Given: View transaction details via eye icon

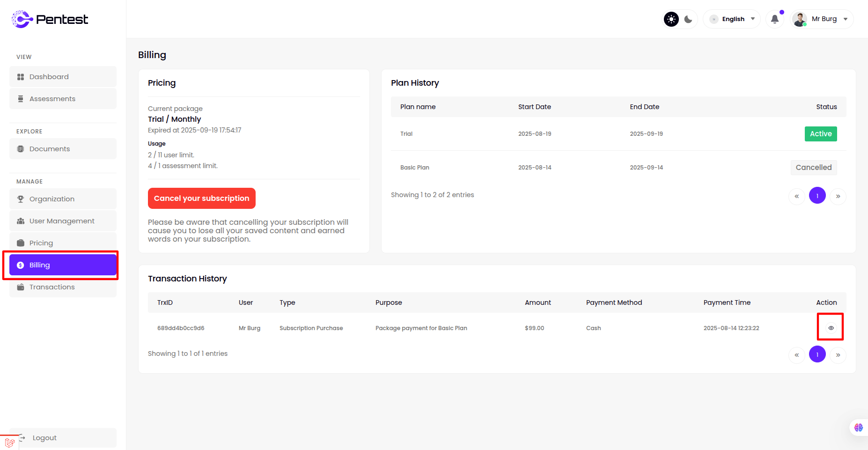Looking at the screenshot, I should click(x=831, y=328).
